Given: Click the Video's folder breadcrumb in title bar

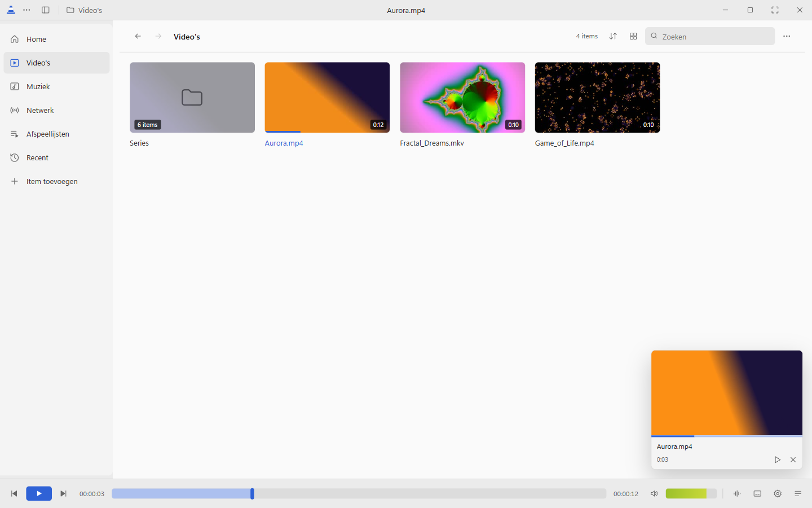Looking at the screenshot, I should [85, 10].
